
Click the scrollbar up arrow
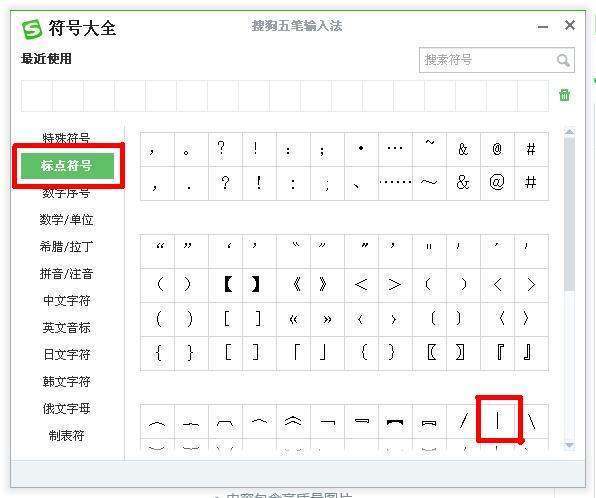(569, 132)
